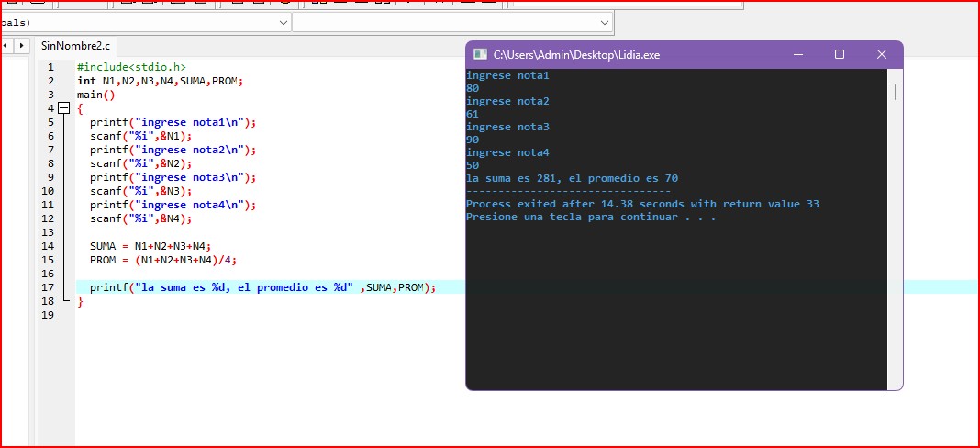Click the Lidia.exe console window icon
The image size is (980, 448).
(480, 55)
